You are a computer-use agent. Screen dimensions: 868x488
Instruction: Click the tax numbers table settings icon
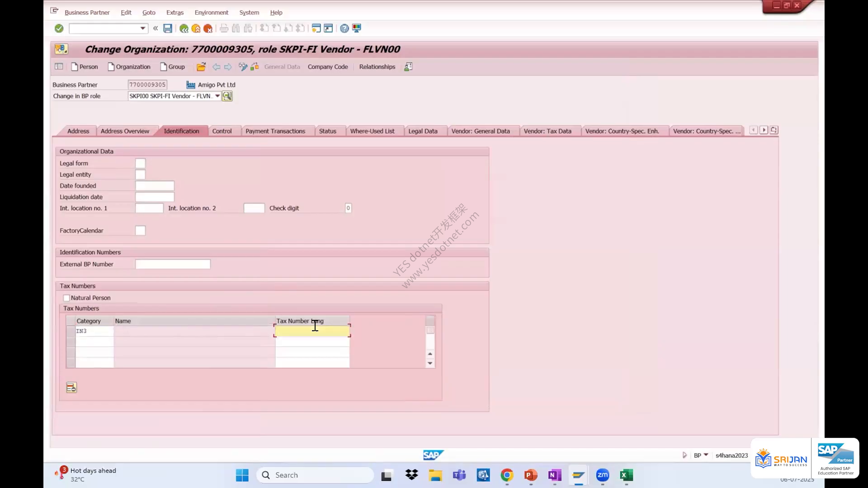(71, 388)
